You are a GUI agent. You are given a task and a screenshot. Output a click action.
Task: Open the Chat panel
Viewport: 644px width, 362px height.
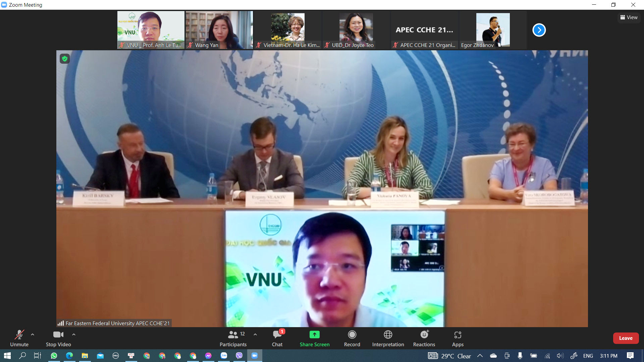pos(277,338)
